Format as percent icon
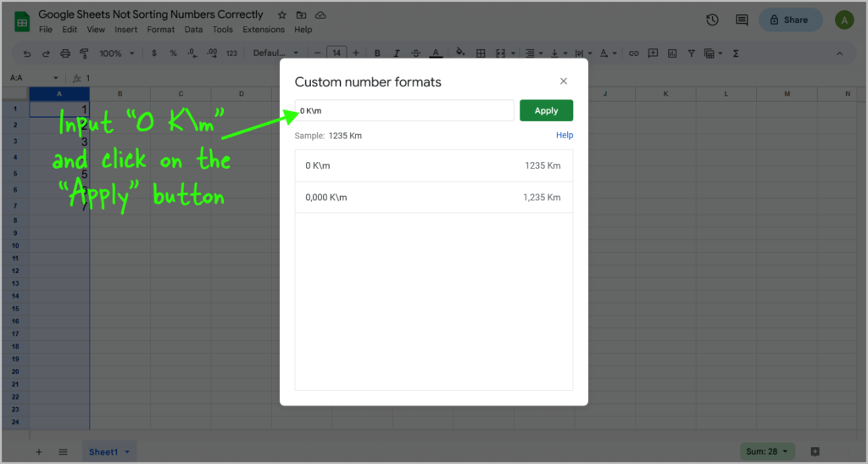Viewport: 868px width, 464px height. [x=173, y=53]
